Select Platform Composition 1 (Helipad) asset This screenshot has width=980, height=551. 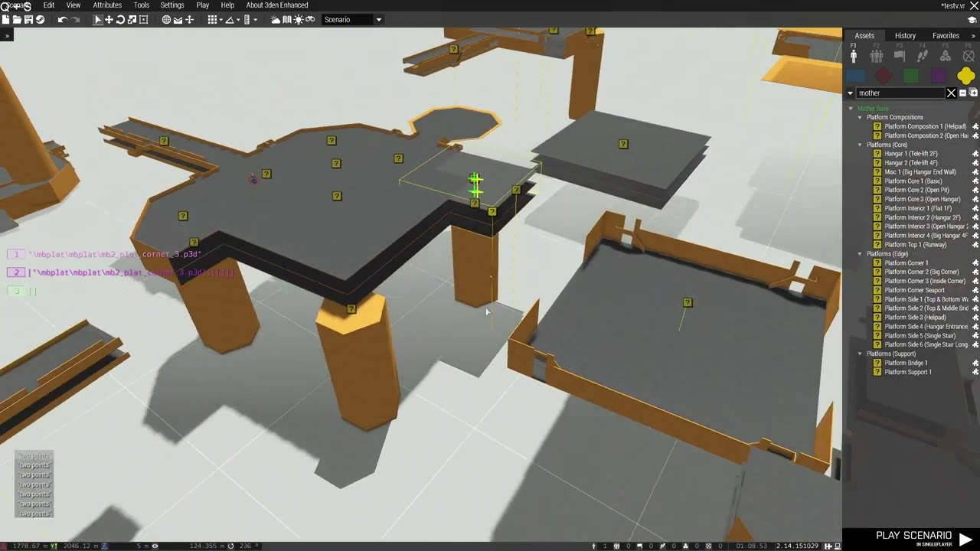point(926,126)
